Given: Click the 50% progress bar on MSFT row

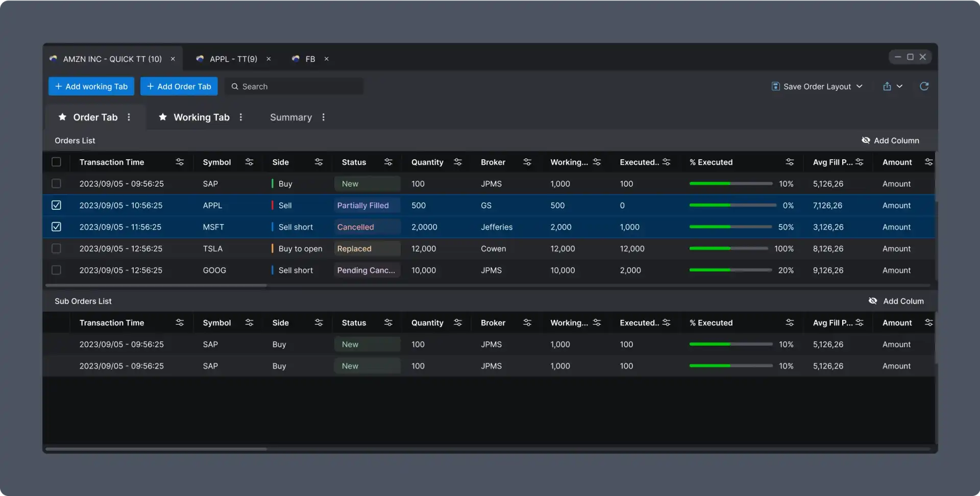Looking at the screenshot, I should tap(730, 227).
